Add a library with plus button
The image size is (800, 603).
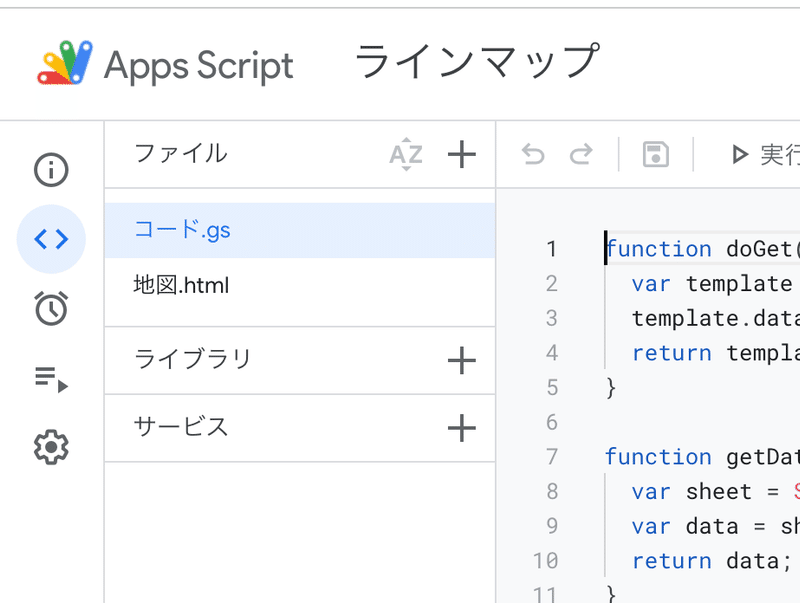point(461,361)
